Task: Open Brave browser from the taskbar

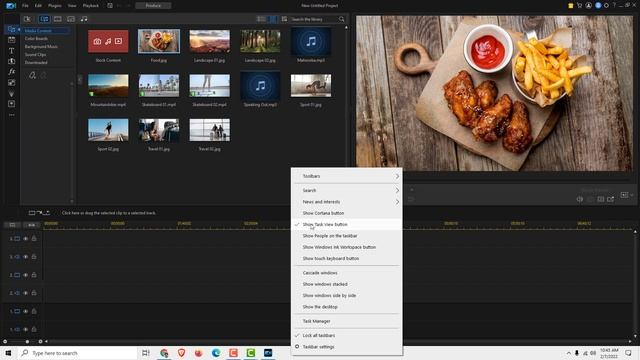Action: [181, 353]
